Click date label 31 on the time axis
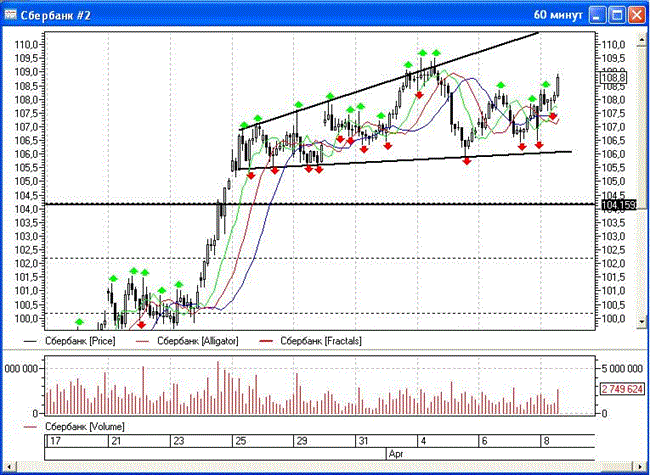Screen dimensions: 650x475 363,441
